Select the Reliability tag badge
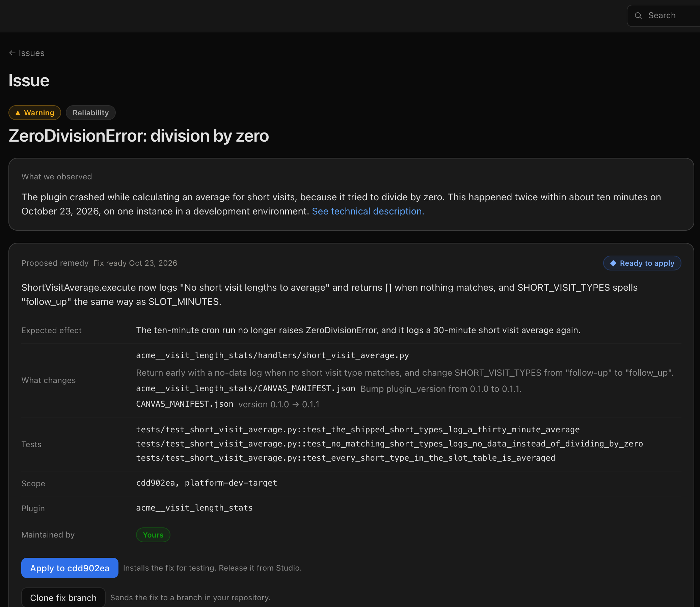The height and width of the screenshot is (607, 700). (90, 113)
